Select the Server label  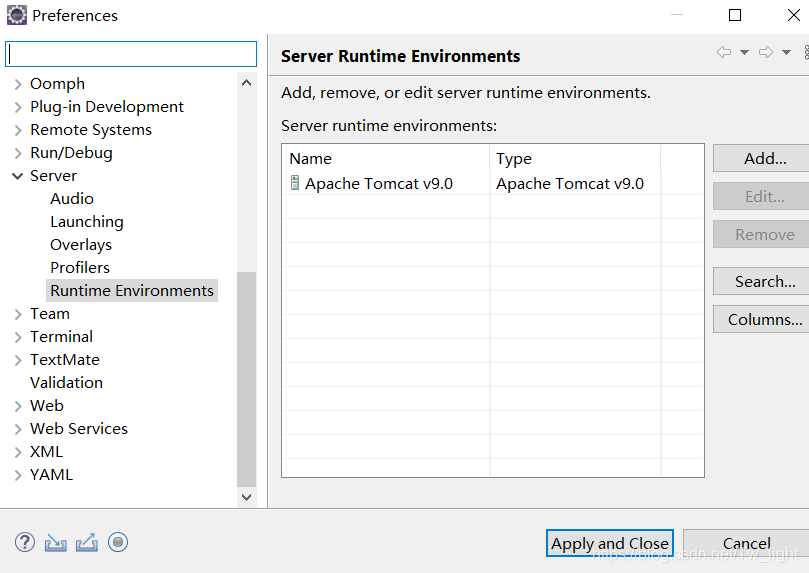(53, 176)
